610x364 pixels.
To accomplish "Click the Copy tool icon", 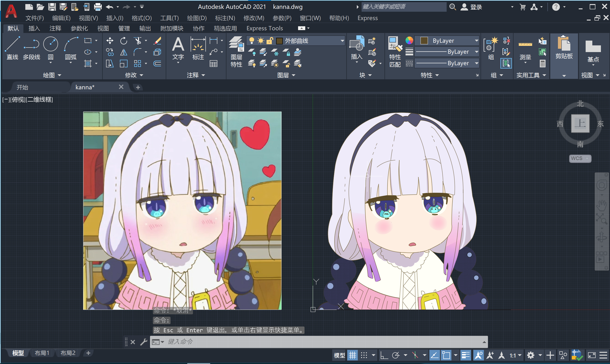I will coord(110,52).
